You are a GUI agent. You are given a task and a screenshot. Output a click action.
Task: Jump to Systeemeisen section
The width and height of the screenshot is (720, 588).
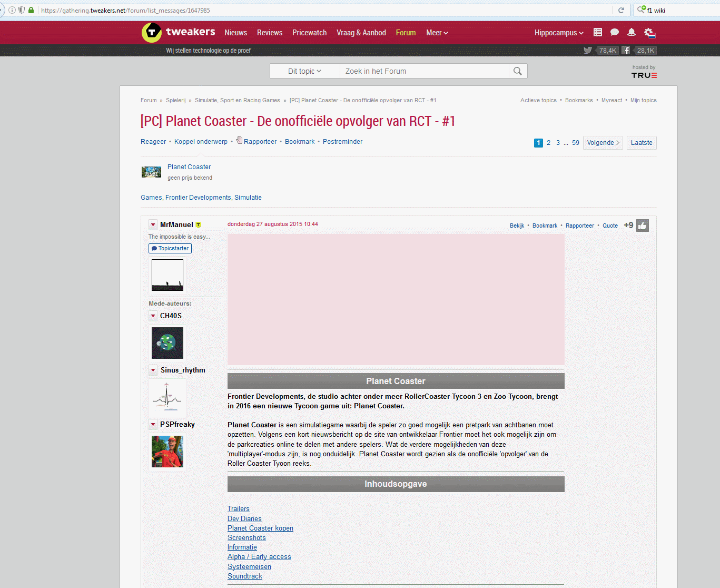point(249,567)
